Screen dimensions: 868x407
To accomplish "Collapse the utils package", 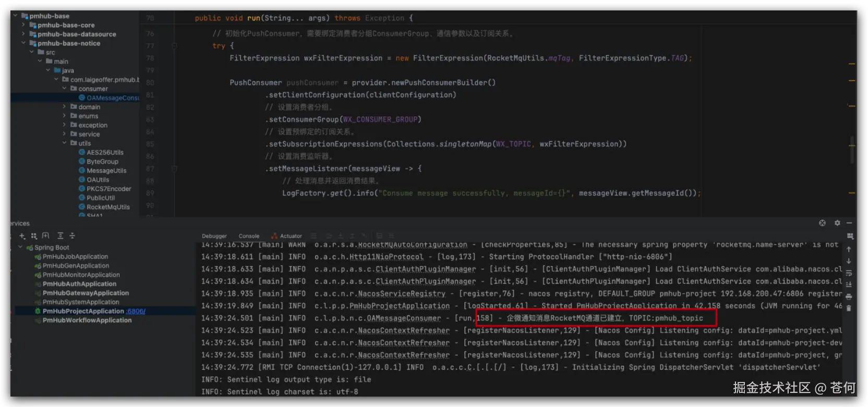I will coord(64,143).
